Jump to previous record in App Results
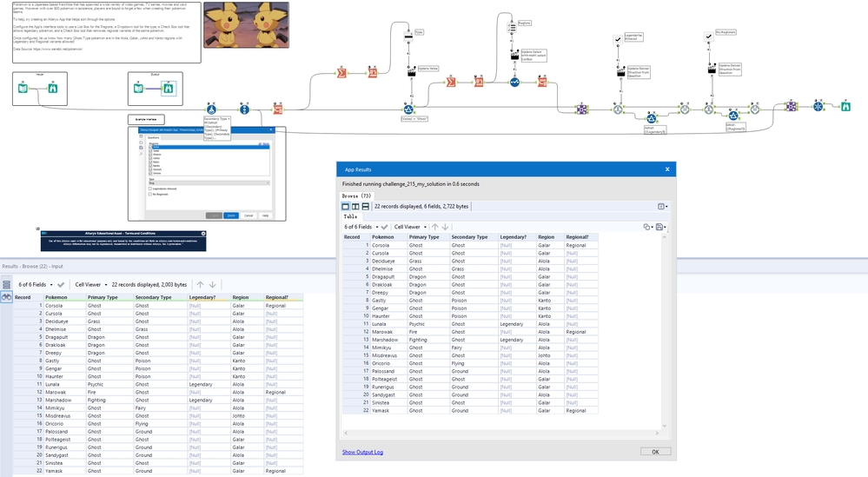Image resolution: width=868 pixels, height=477 pixels. [x=435, y=227]
